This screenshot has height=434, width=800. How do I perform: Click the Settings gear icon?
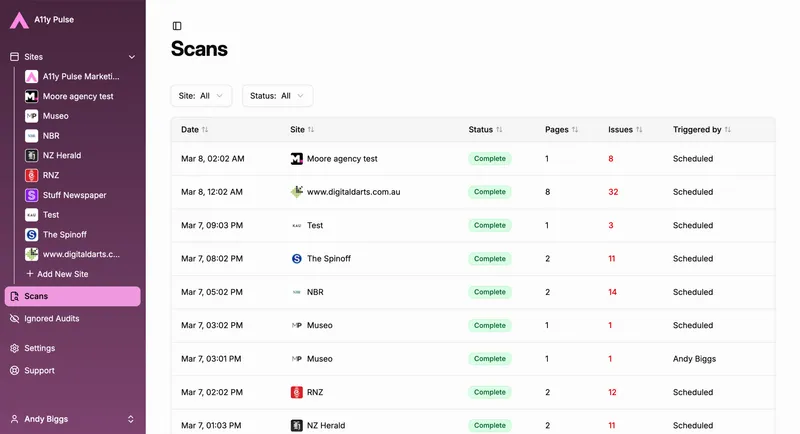14,348
